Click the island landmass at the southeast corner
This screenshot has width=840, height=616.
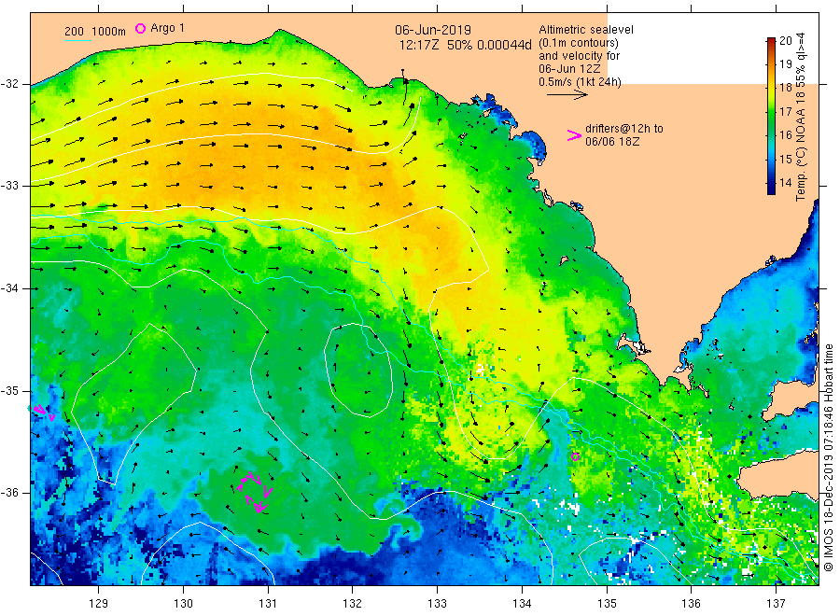pyautogui.click(x=779, y=476)
